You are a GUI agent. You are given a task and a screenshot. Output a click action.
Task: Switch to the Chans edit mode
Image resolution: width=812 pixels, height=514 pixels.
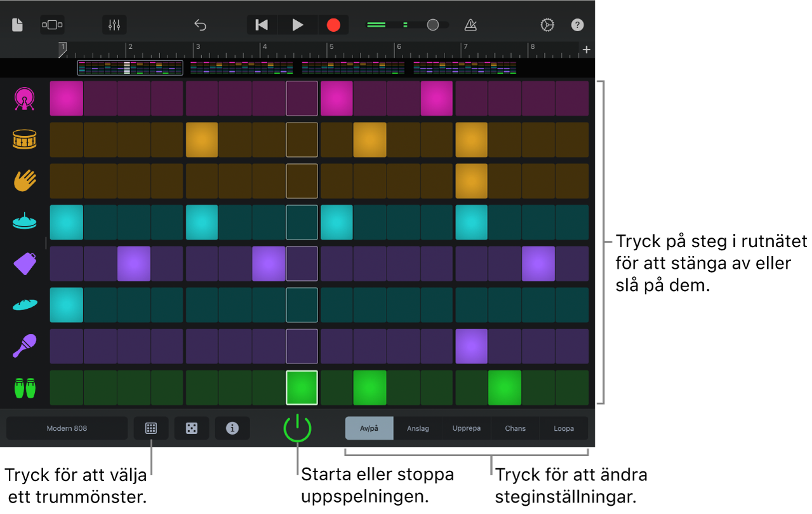pyautogui.click(x=515, y=428)
